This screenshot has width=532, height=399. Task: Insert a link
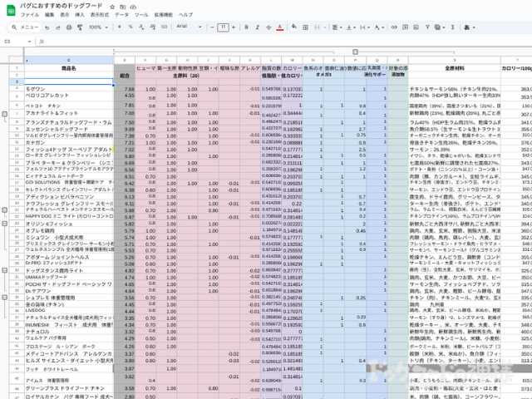[394, 27]
